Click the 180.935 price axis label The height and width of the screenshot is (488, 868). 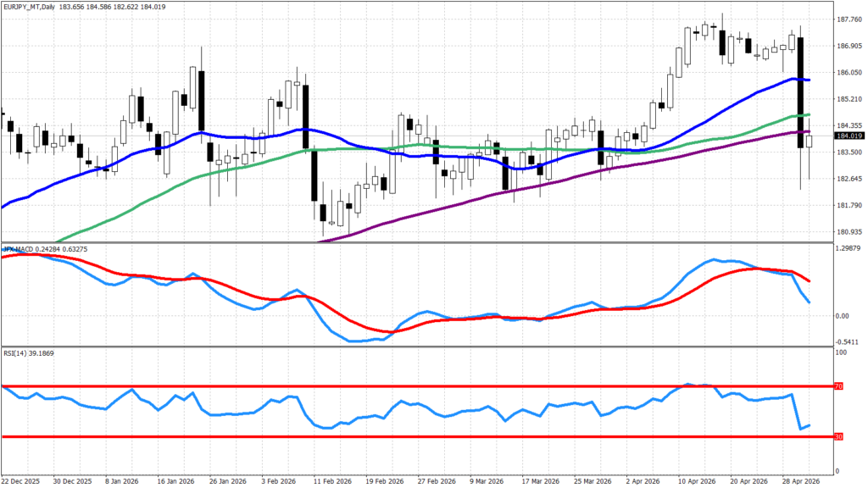click(849, 232)
